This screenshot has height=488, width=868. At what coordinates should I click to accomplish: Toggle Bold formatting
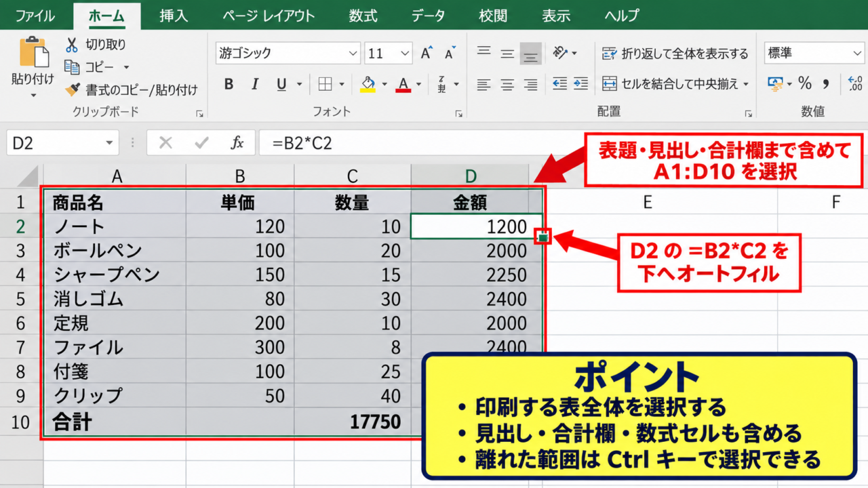[x=229, y=85]
